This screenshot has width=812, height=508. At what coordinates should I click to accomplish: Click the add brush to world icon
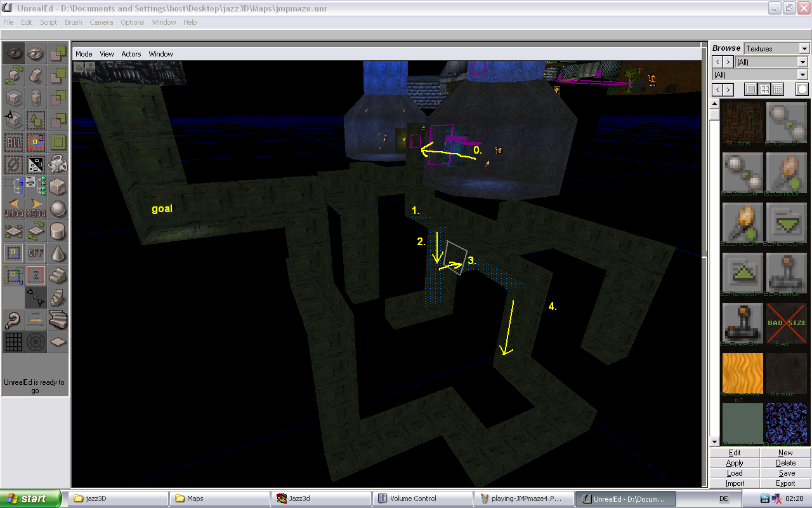[x=58, y=53]
